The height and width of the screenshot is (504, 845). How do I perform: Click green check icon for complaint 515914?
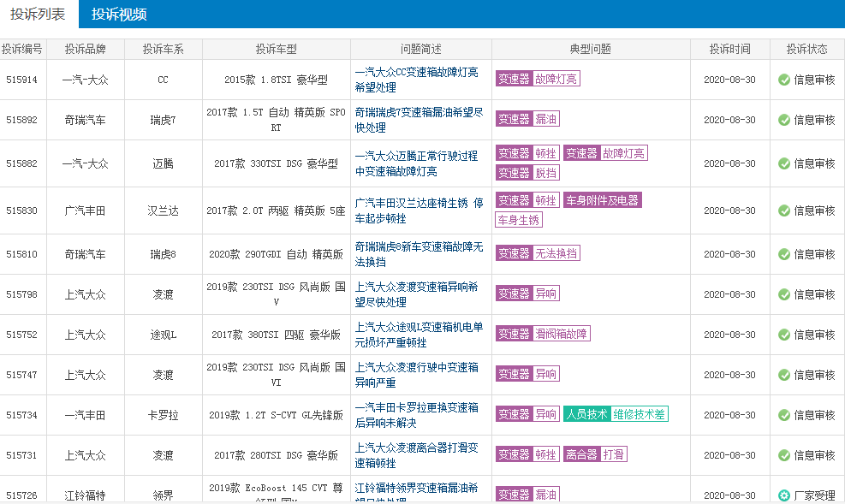coord(784,80)
